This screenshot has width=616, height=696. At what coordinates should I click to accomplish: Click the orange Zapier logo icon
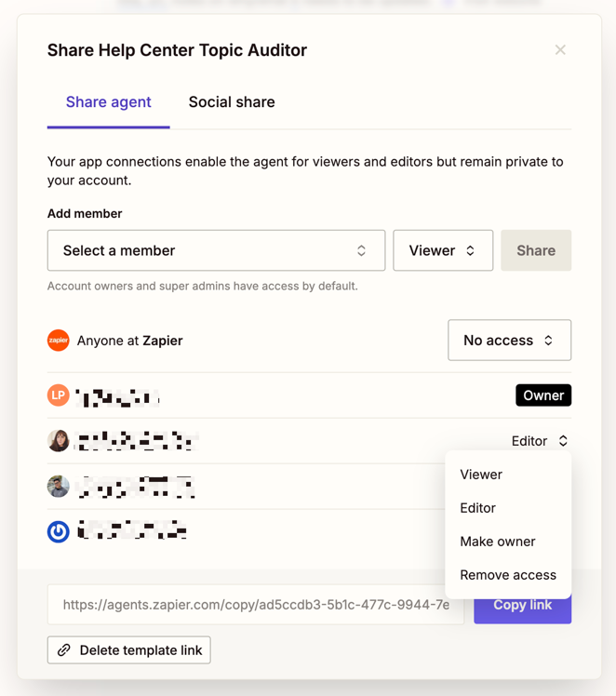pos(59,341)
